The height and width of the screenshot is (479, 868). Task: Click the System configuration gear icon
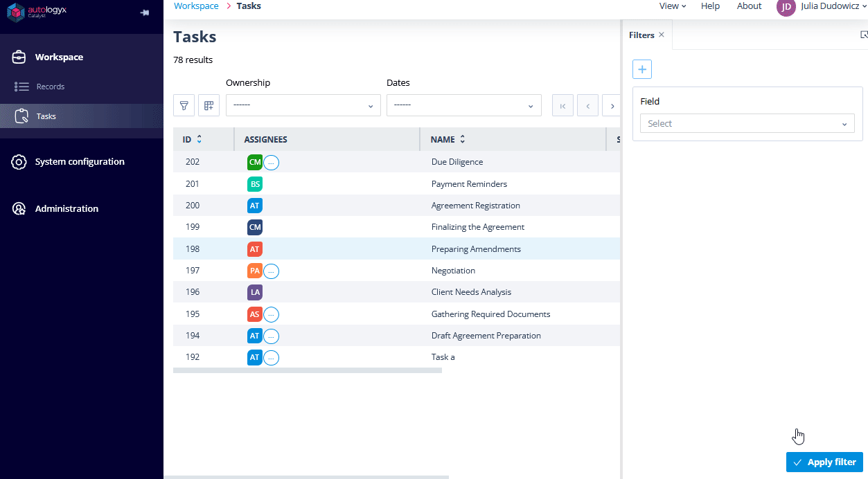[19, 162]
